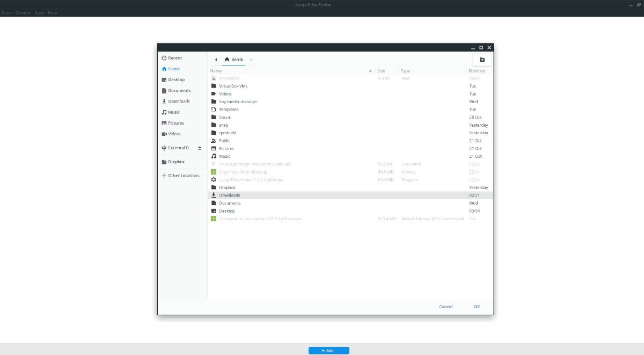Open the Main menu
Viewport: 644px width, 355px height.
6,12
